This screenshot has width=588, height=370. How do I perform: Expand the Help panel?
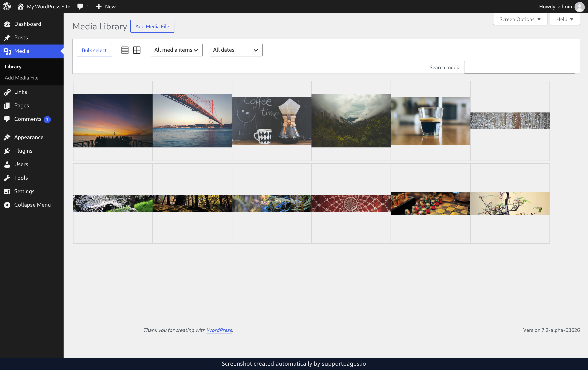(565, 19)
